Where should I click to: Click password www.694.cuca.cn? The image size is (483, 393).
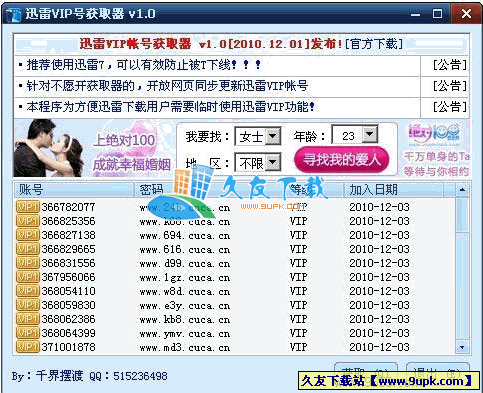(185, 235)
